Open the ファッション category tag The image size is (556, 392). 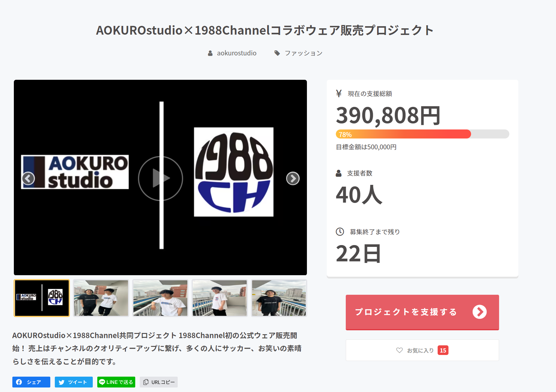(304, 53)
